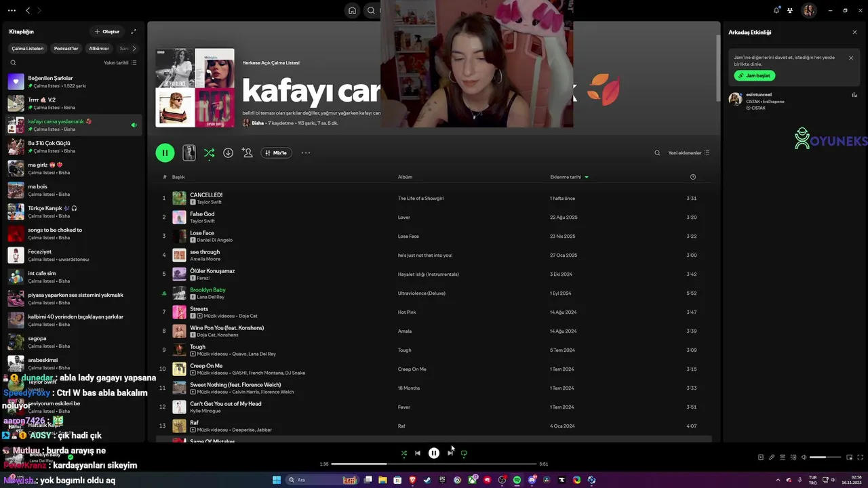Show lyrics with the microphone icon
This screenshot has width=868, height=488.
click(x=772, y=457)
